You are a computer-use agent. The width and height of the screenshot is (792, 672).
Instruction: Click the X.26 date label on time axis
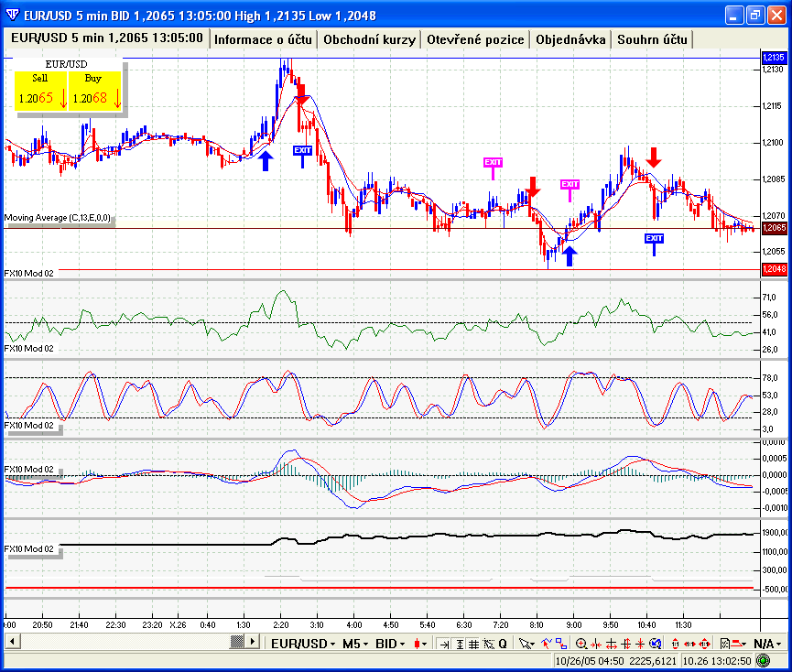point(178,625)
